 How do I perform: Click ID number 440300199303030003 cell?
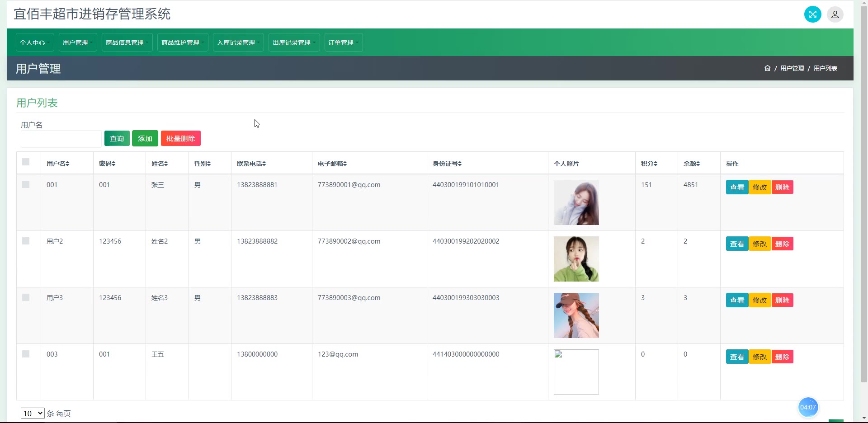[x=466, y=298]
